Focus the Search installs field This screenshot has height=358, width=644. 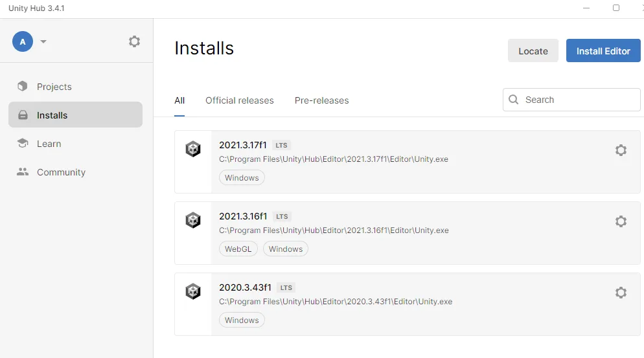click(571, 100)
